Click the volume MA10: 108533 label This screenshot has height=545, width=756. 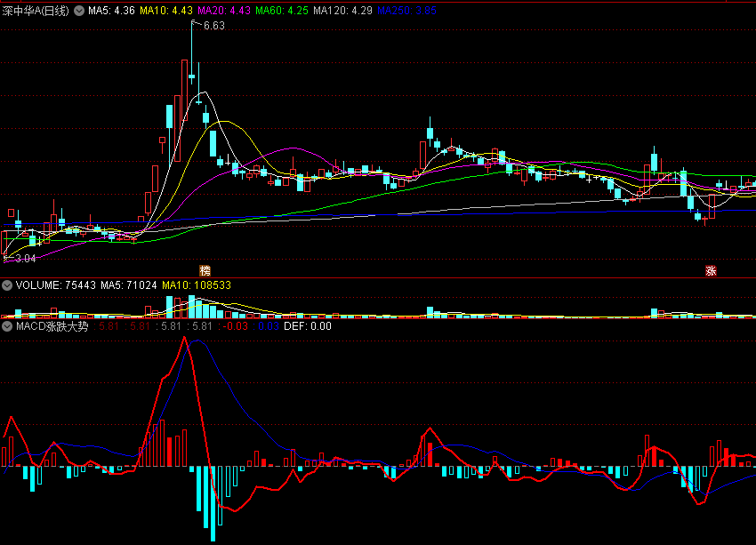(197, 285)
